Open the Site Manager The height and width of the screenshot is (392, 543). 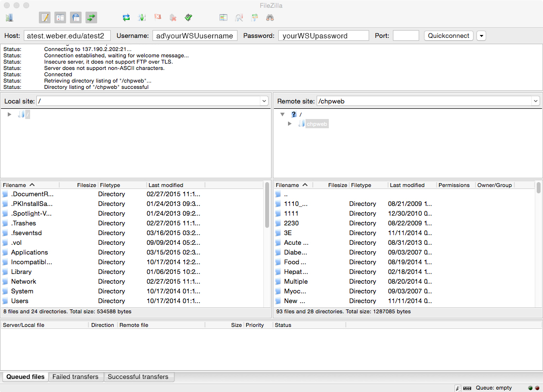(9, 18)
